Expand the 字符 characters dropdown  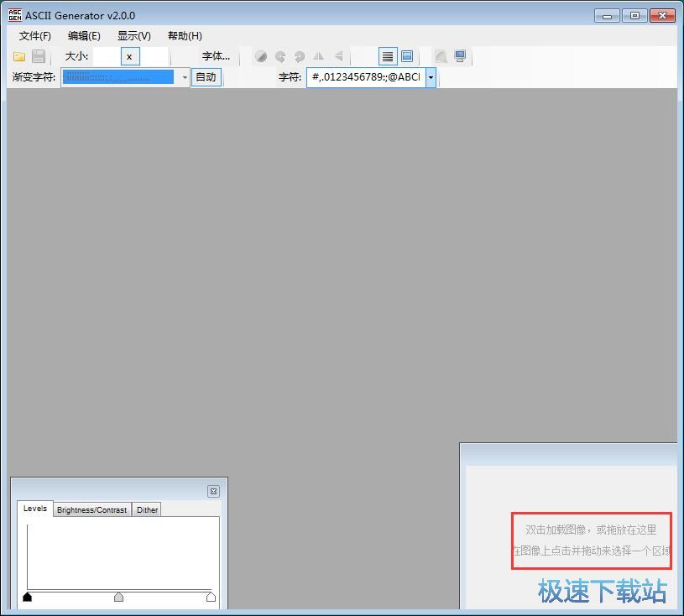[x=431, y=77]
